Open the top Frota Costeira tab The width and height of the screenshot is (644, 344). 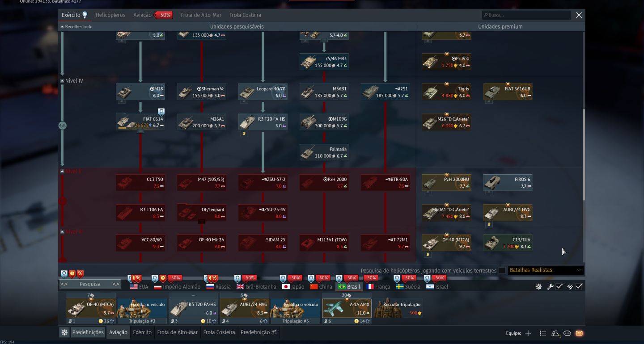click(x=245, y=15)
